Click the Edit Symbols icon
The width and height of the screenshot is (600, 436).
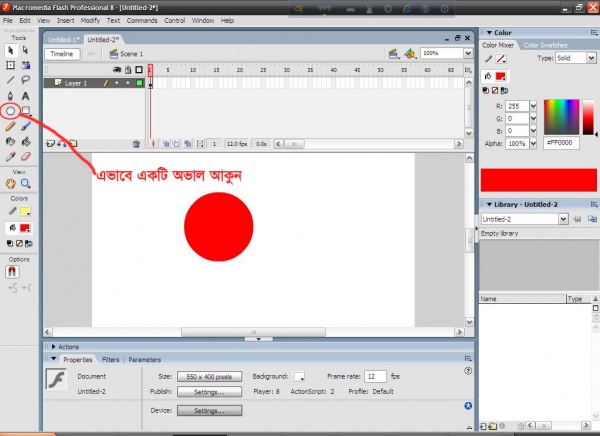point(410,54)
